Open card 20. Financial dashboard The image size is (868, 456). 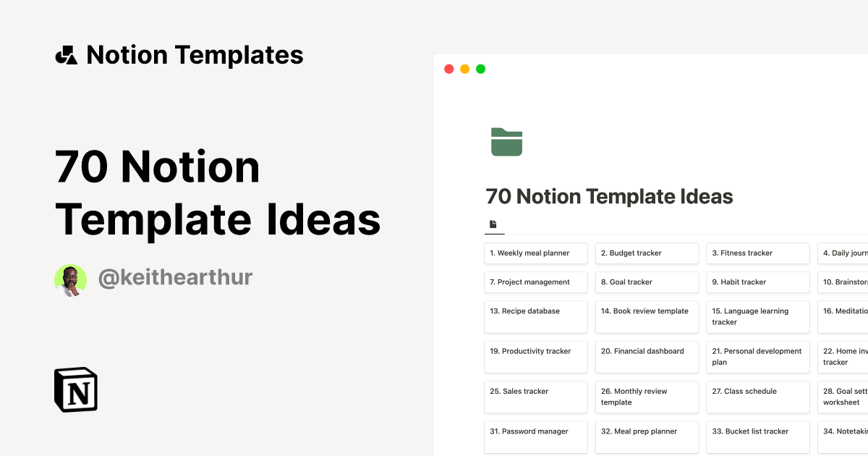pos(647,357)
